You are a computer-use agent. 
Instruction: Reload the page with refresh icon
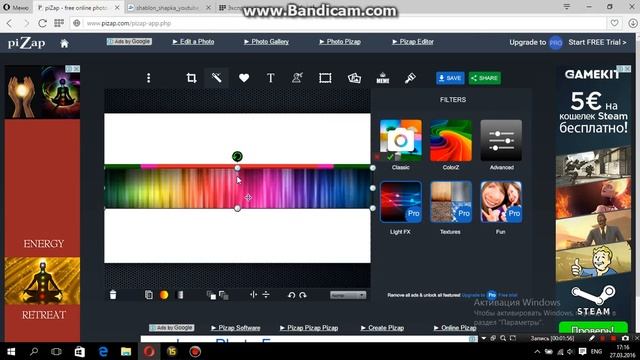click(x=42, y=23)
